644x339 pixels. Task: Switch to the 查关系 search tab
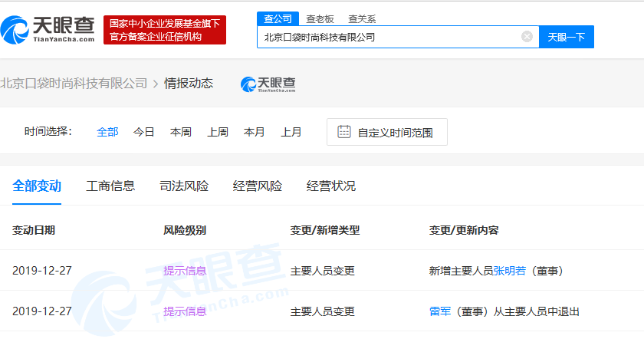pyautogui.click(x=361, y=18)
